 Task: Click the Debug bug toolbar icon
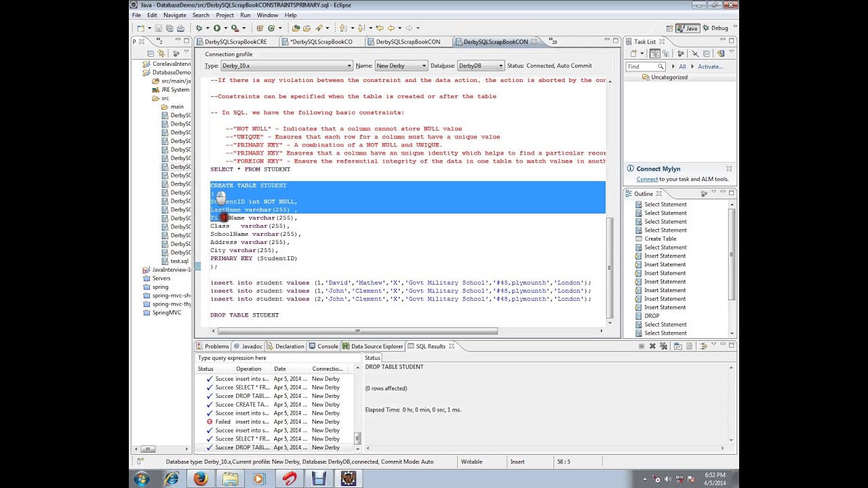click(199, 28)
